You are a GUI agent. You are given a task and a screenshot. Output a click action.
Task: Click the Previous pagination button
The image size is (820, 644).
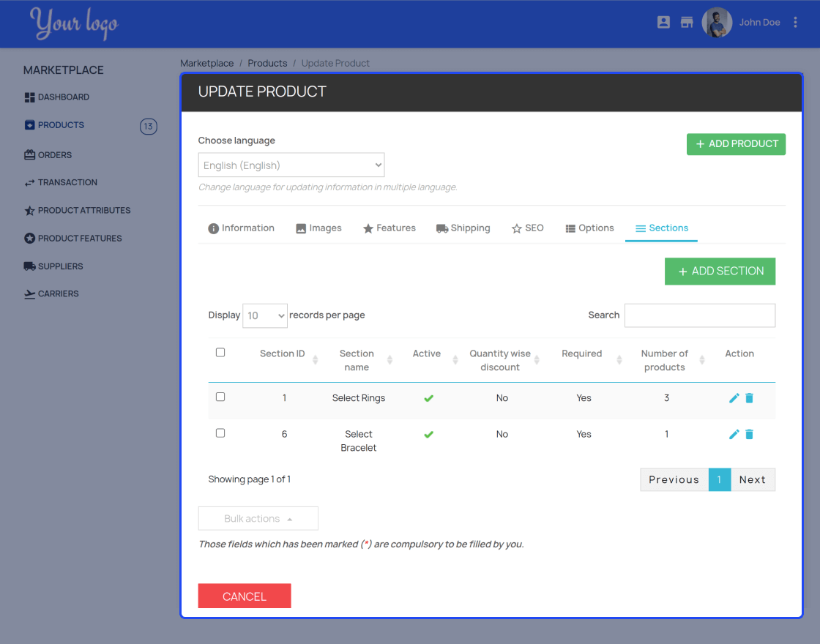[x=674, y=480]
